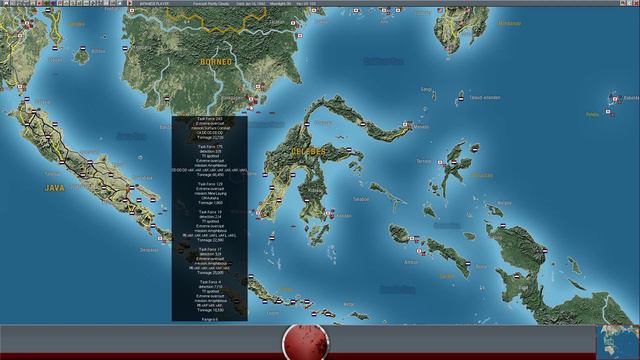Click the BORNEO map label

click(x=216, y=62)
